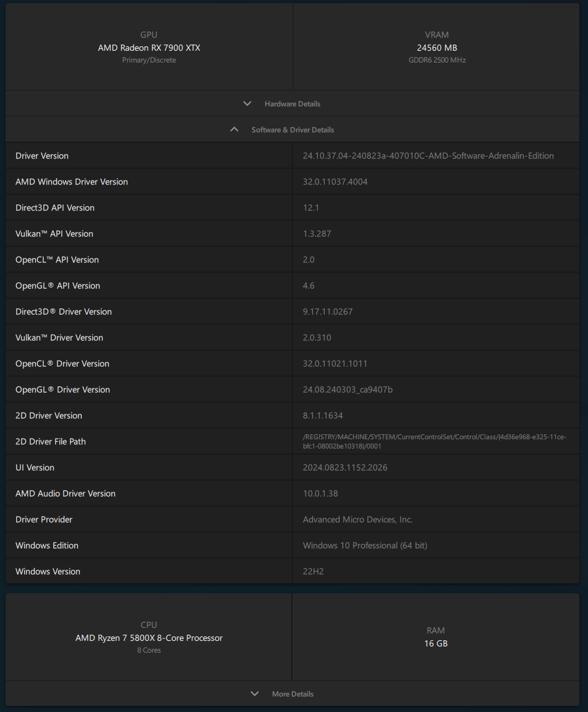588x712 pixels.
Task: Select 2D Driver Version value 8.1.1.1634
Action: (x=323, y=416)
